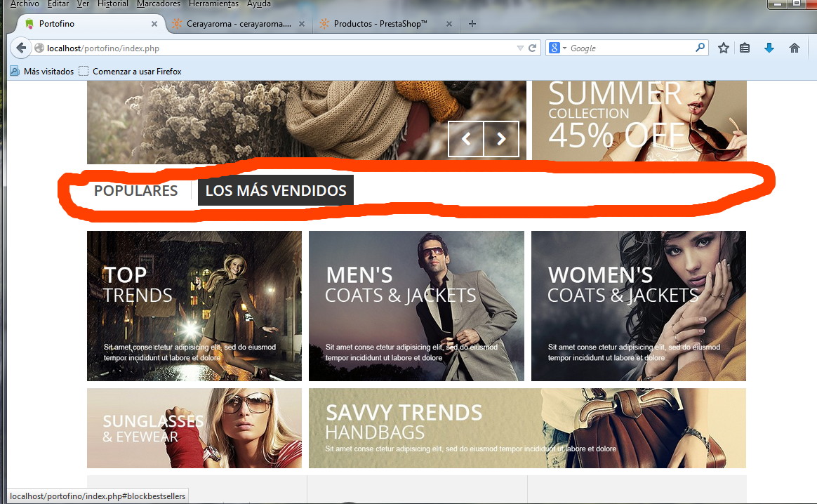Open Comenzar a usar Firefox bookmark

(x=131, y=72)
